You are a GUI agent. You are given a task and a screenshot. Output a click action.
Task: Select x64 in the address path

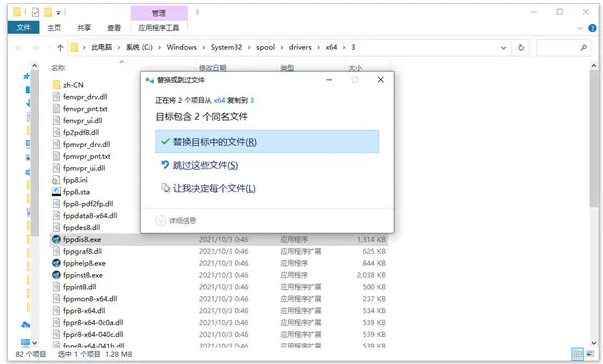[x=331, y=47]
